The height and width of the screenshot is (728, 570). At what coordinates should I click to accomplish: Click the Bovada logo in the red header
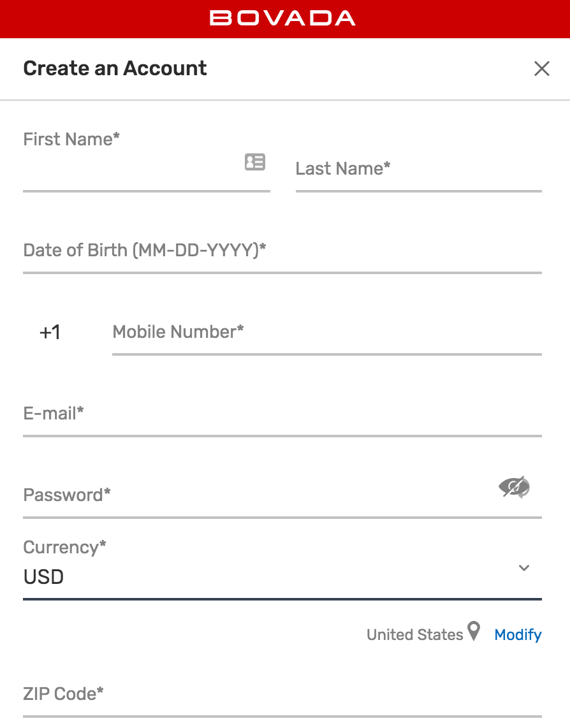(282, 18)
